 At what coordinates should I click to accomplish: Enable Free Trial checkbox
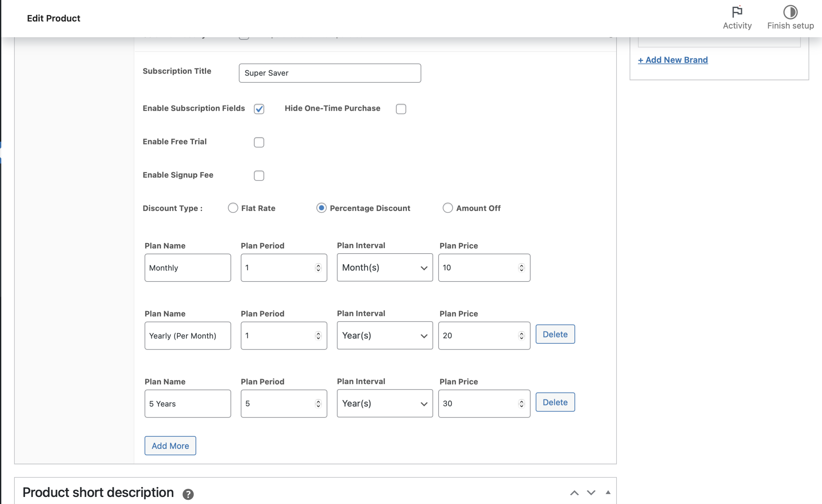[259, 142]
